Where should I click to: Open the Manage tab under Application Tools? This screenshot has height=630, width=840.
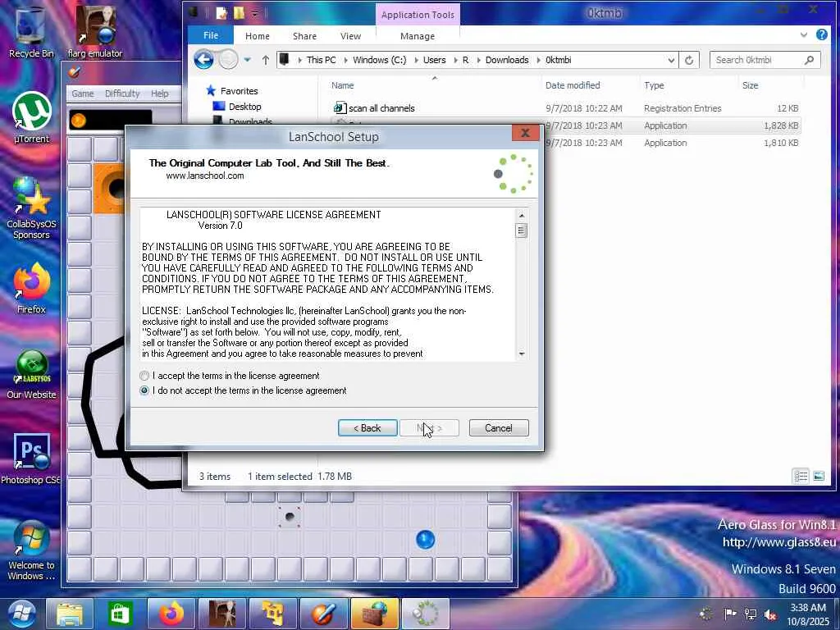pos(418,36)
